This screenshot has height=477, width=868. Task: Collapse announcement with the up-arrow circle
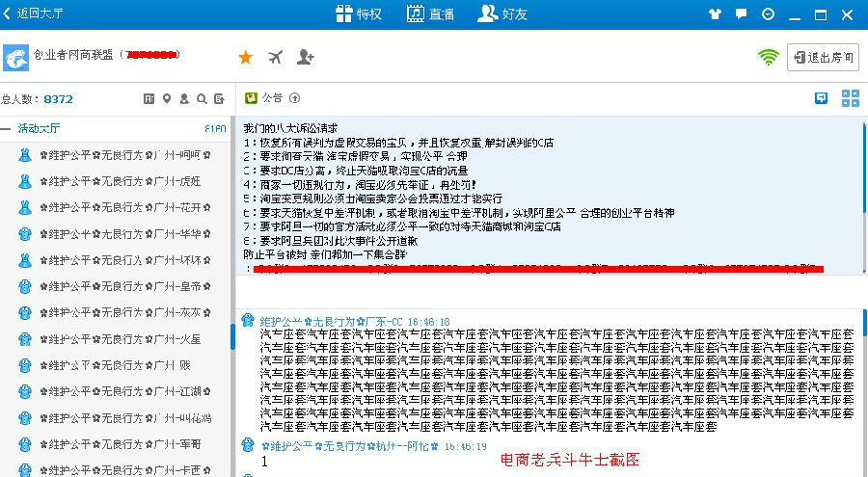294,98
